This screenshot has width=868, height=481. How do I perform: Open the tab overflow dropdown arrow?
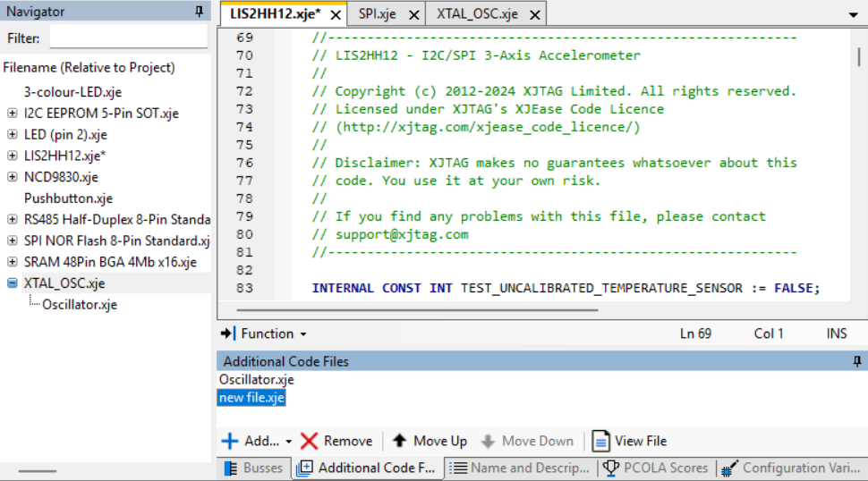click(851, 15)
